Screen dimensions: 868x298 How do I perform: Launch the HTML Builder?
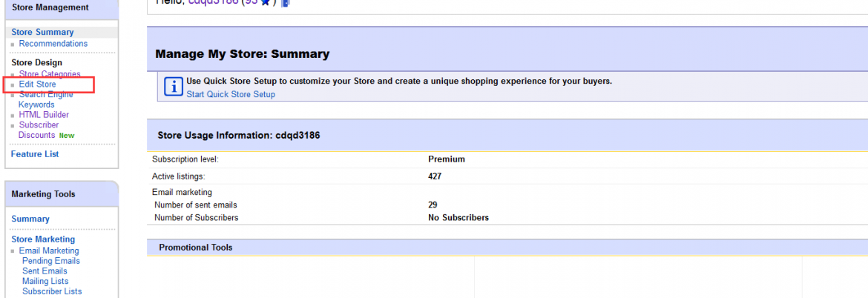pyautogui.click(x=44, y=115)
